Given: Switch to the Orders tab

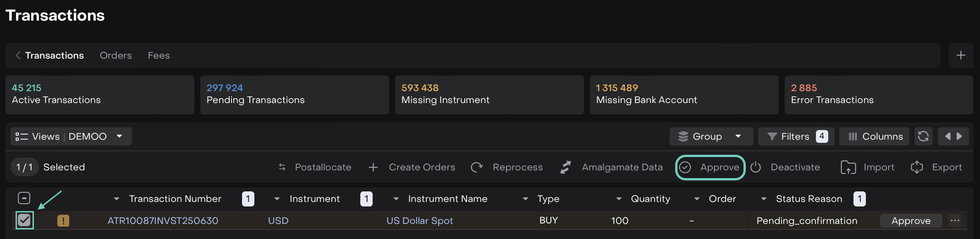Looking at the screenshot, I should [116, 55].
